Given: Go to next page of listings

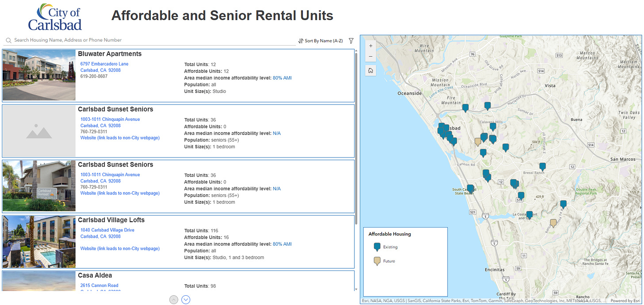Looking at the screenshot, I should pyautogui.click(x=186, y=300).
